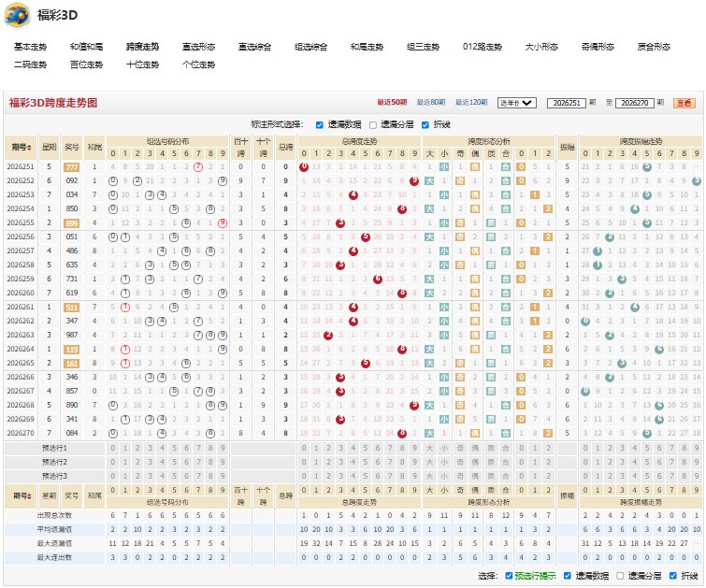Image resolution: width=706 pixels, height=588 pixels.
Task: Show the 最近120期 results
Action: [x=471, y=103]
